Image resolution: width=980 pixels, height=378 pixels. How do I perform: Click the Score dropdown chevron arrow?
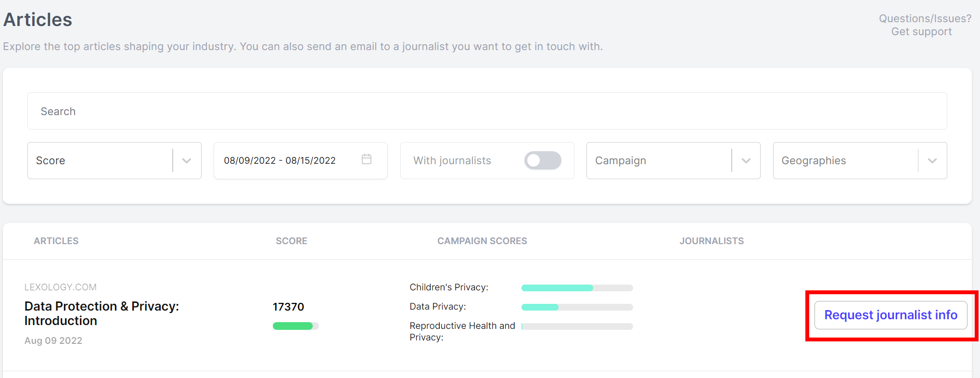pos(187,161)
